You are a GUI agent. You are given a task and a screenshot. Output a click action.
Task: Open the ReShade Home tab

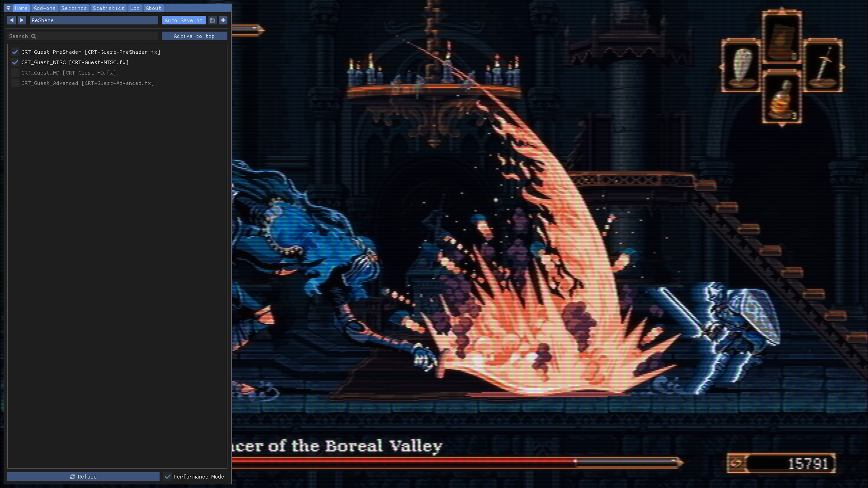[20, 8]
